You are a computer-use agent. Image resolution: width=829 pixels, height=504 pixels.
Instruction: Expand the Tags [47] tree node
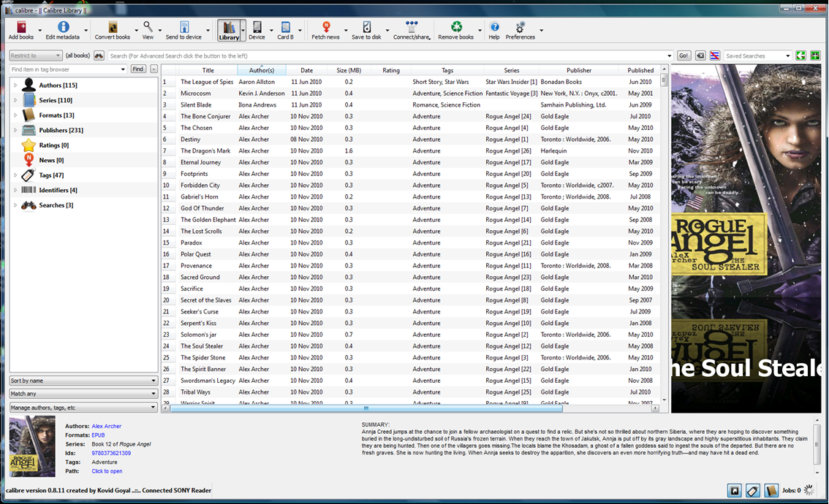point(15,175)
